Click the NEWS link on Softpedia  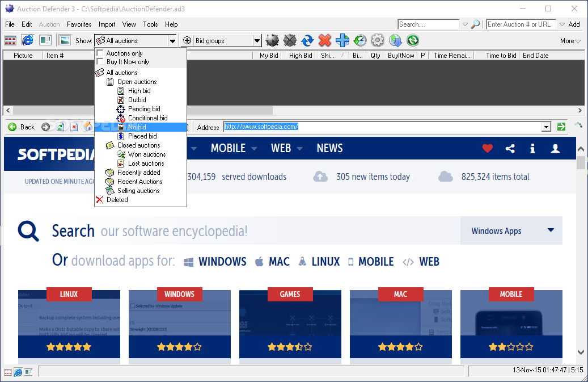pyautogui.click(x=329, y=148)
